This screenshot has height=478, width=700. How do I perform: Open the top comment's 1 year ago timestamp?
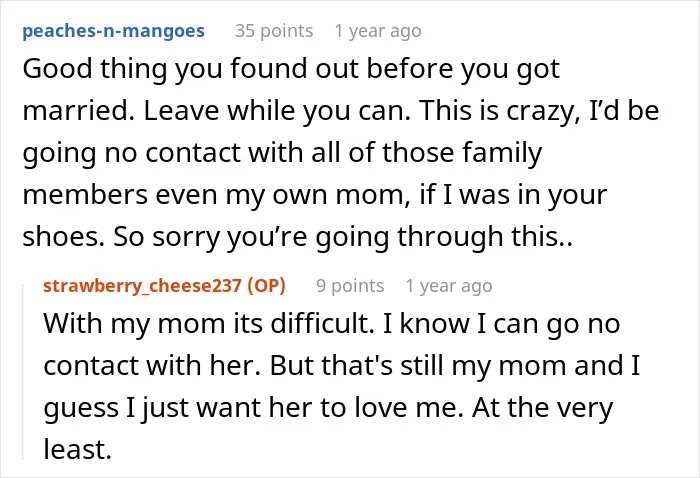pyautogui.click(x=378, y=31)
